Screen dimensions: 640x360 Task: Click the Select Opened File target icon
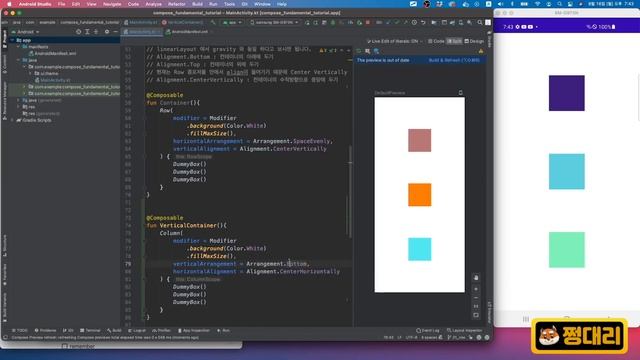coord(78,31)
